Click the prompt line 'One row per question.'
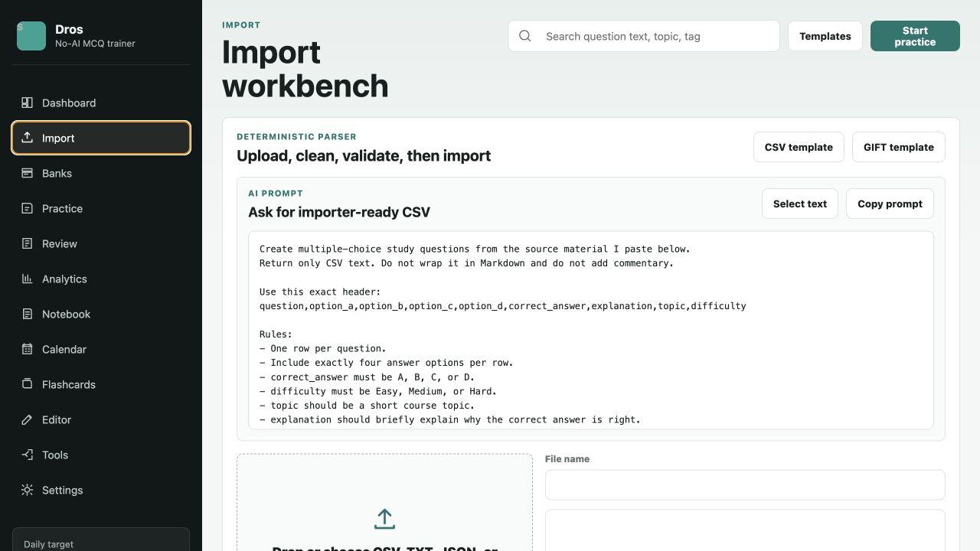Screen dimensions: 980x551 tap(323, 348)
